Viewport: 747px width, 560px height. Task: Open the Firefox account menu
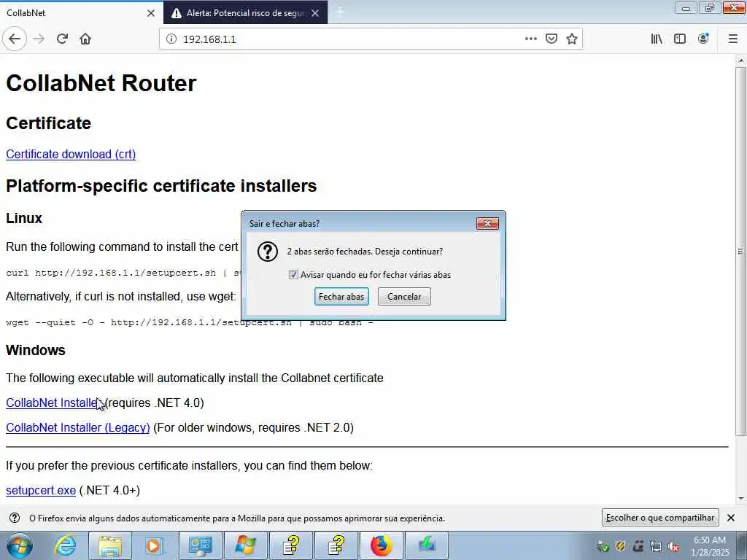pyautogui.click(x=703, y=39)
